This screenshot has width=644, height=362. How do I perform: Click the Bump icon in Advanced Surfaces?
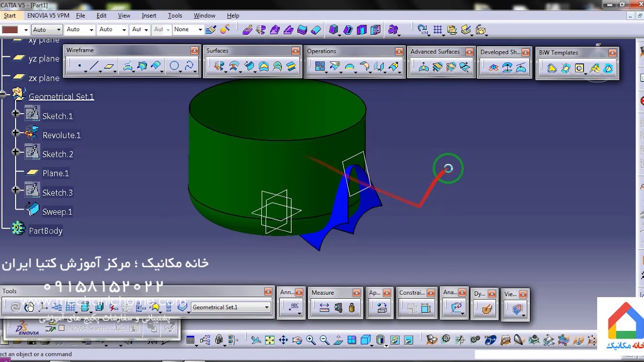point(424,67)
